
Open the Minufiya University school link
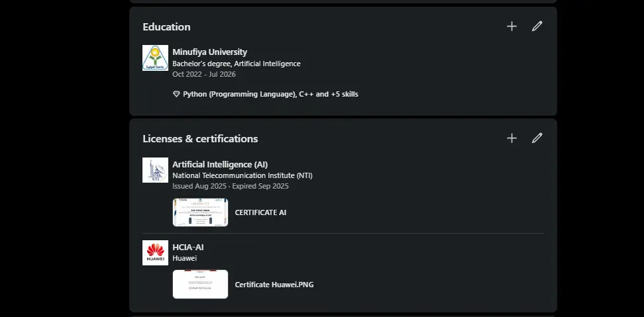tap(209, 52)
